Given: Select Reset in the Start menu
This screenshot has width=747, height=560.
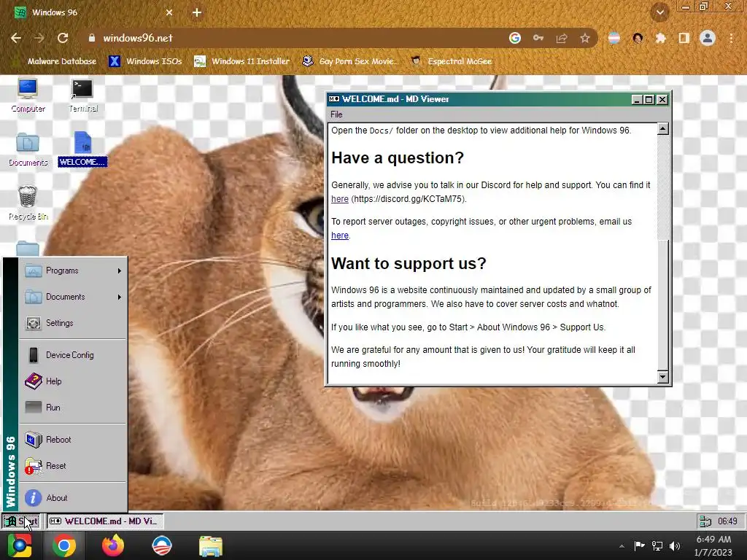Looking at the screenshot, I should (73, 466).
